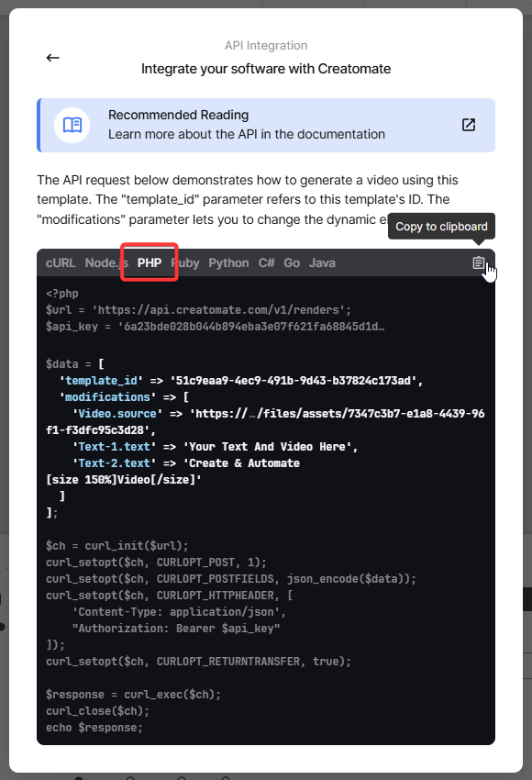Screen dimensions: 532x780
Task: Click the $url renders endpoint line
Action: 198,310
